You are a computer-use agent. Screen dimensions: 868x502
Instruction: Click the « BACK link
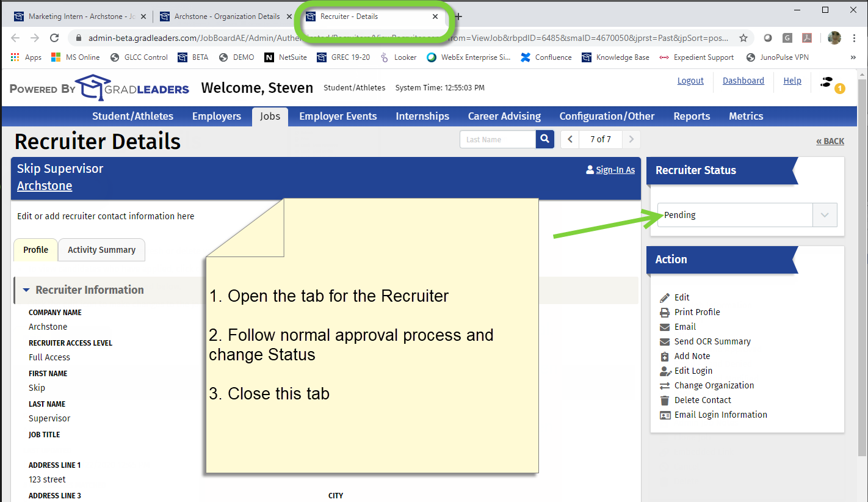tap(830, 141)
